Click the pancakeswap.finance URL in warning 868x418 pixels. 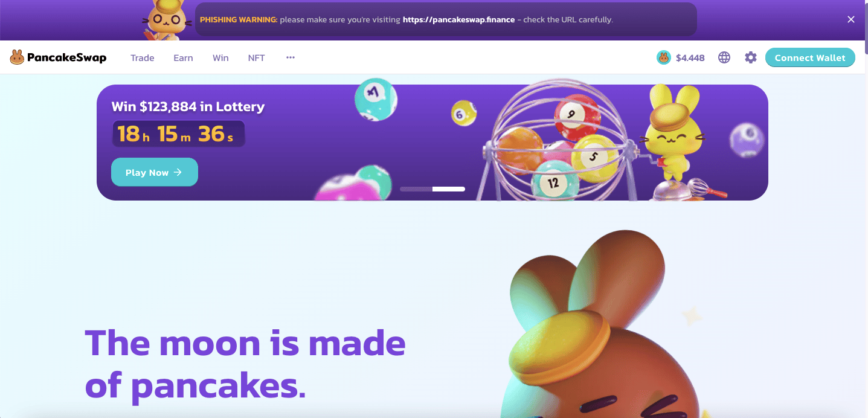point(459,20)
